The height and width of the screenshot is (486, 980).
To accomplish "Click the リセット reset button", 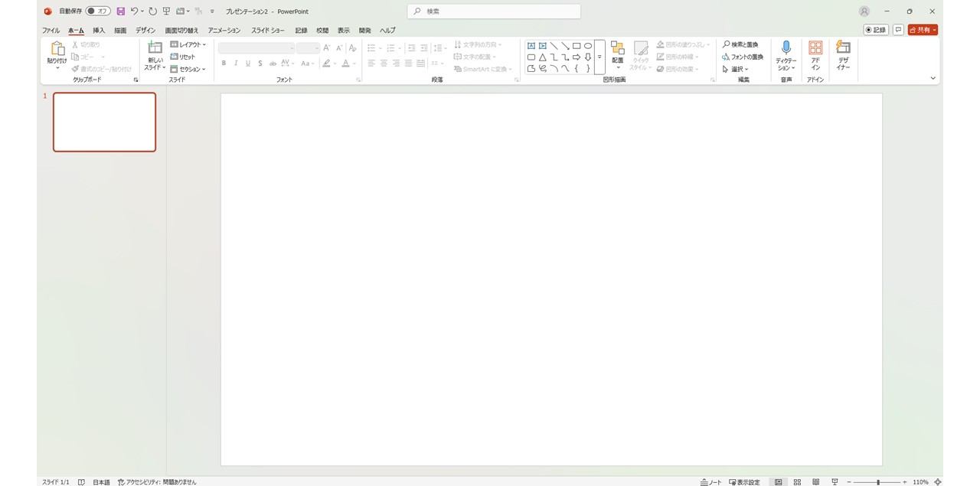I will 183,57.
